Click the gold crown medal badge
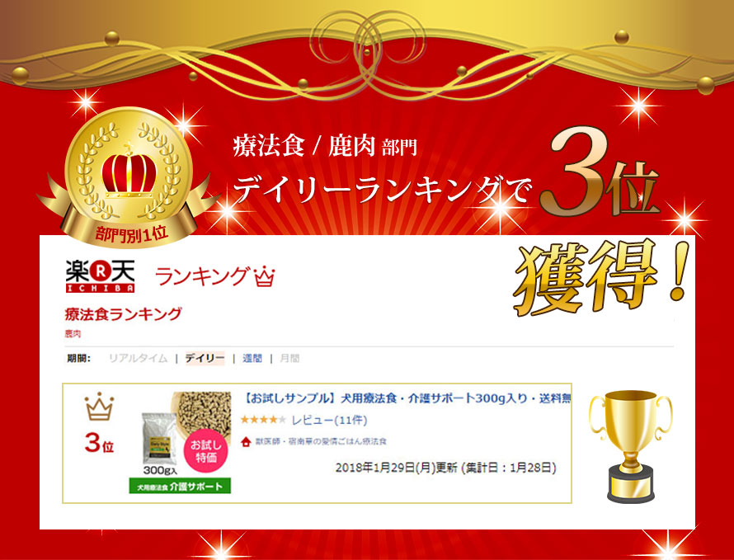 click(127, 178)
